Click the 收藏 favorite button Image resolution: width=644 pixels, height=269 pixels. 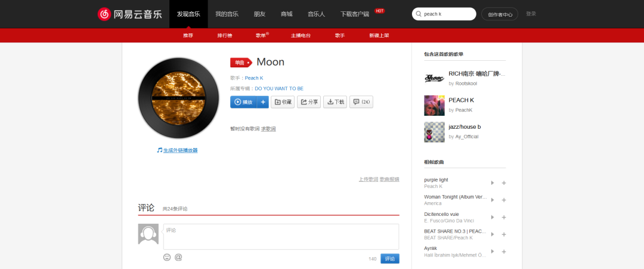click(283, 102)
